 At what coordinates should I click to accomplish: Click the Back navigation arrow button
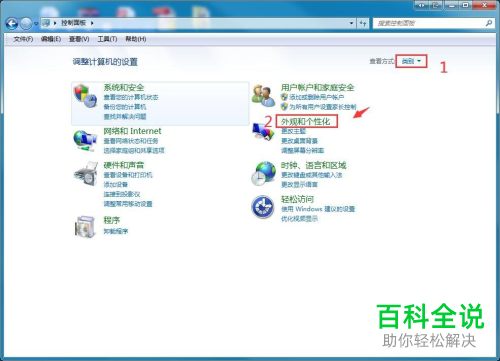(12, 23)
